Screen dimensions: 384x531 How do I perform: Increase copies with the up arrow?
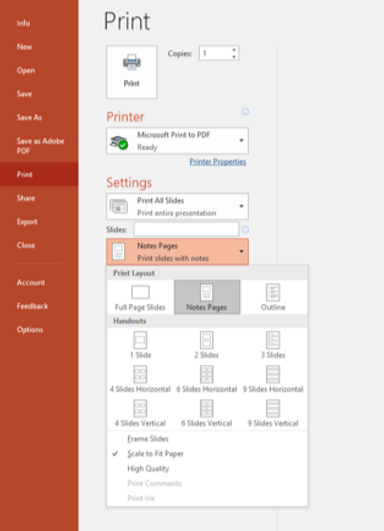click(x=234, y=50)
